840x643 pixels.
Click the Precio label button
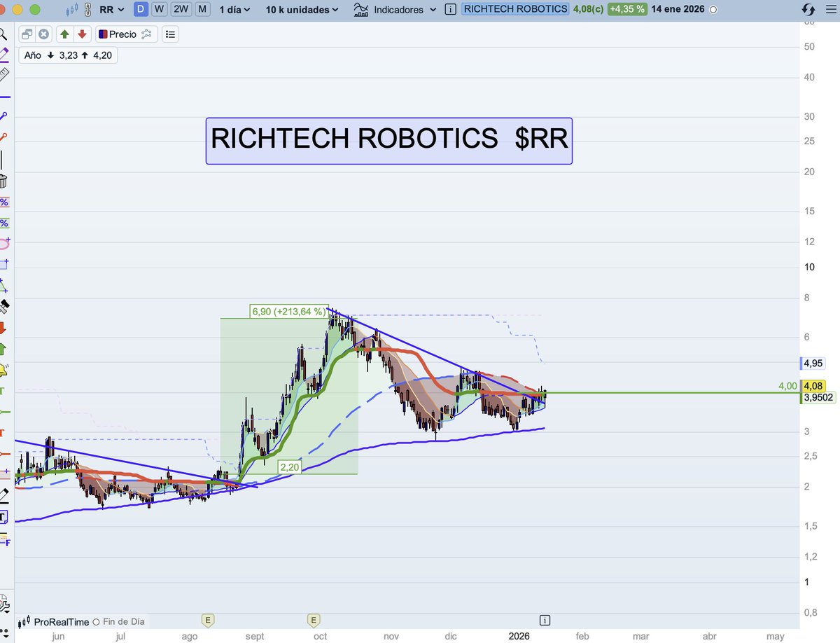122,34
